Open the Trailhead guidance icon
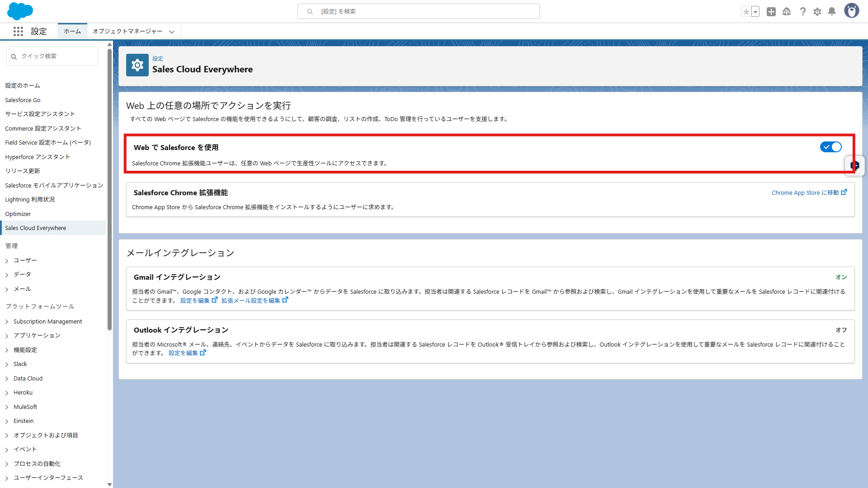 click(787, 12)
